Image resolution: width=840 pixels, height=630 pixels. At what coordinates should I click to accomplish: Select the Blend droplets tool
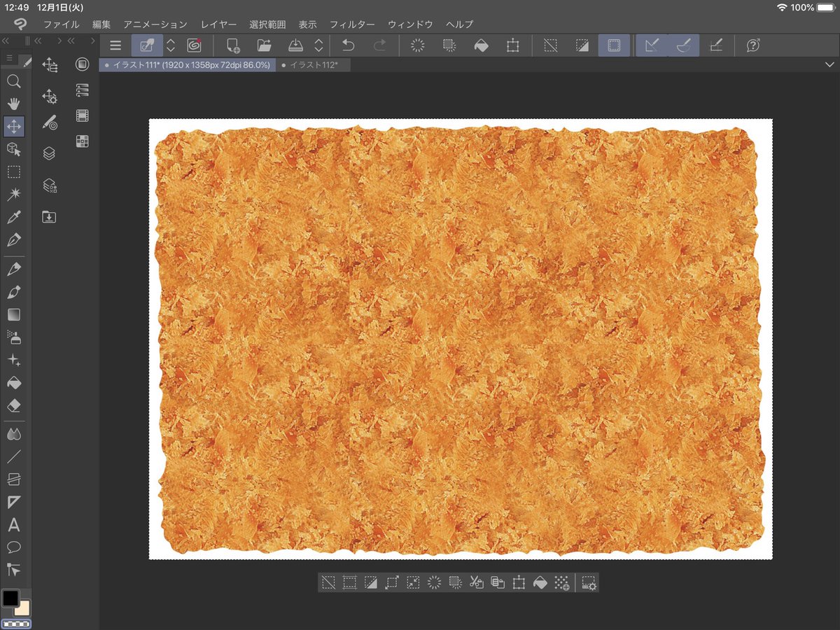(x=14, y=435)
